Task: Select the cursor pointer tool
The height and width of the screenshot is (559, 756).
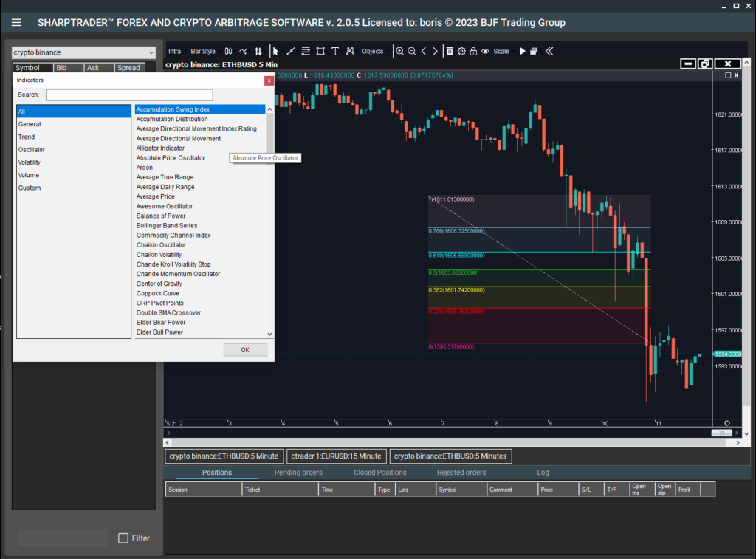Action: pyautogui.click(x=276, y=51)
